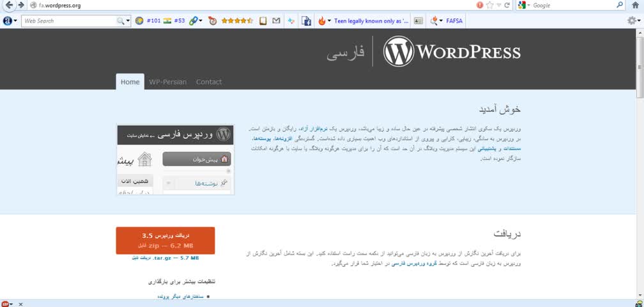Click the WordPress logo in header
Screen dimensions: 644x307
pyautogui.click(x=451, y=52)
